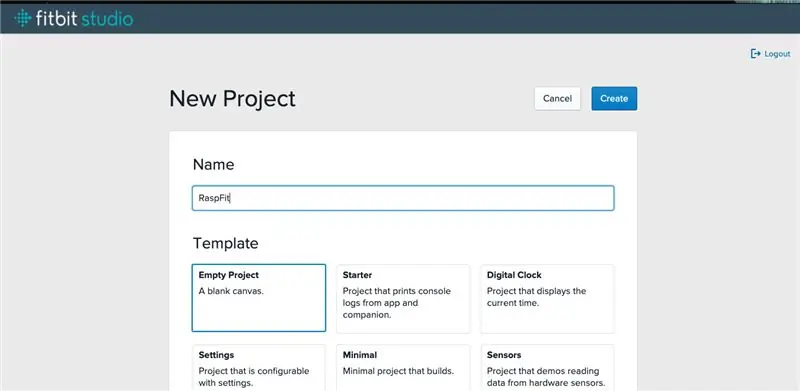Click the 'fitbit studio' header title
This screenshot has width=800, height=391.
coord(84,19)
